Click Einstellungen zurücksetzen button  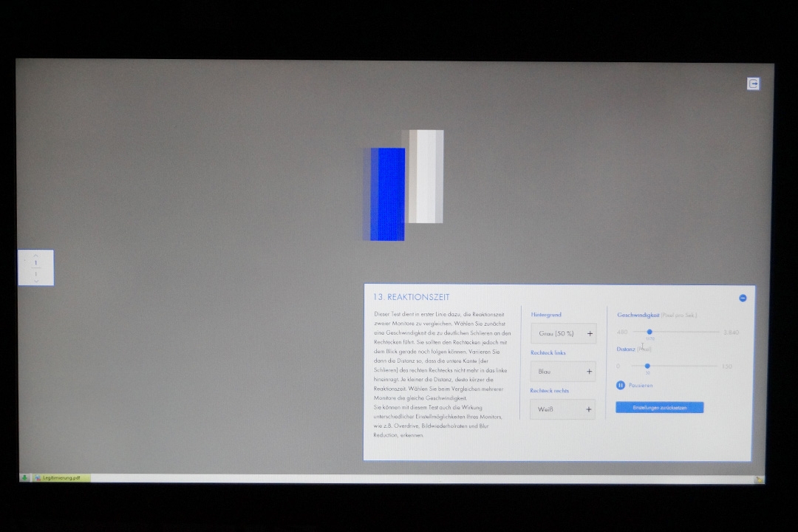click(x=659, y=408)
